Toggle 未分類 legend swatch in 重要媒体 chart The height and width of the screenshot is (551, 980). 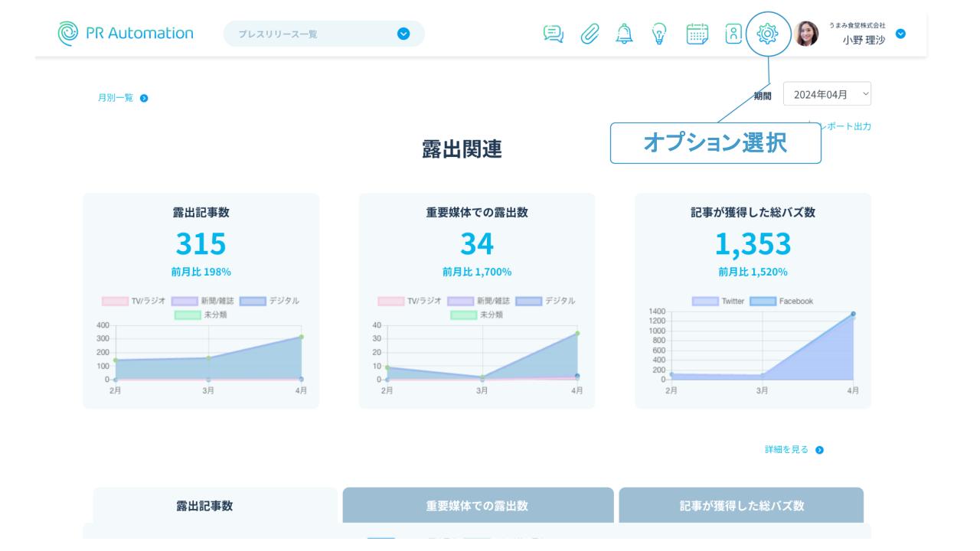click(x=462, y=315)
